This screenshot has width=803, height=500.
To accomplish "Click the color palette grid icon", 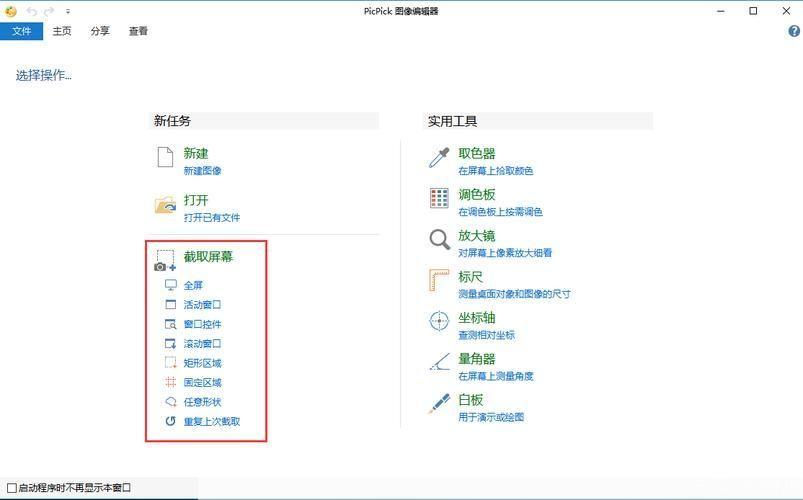I will [439, 198].
